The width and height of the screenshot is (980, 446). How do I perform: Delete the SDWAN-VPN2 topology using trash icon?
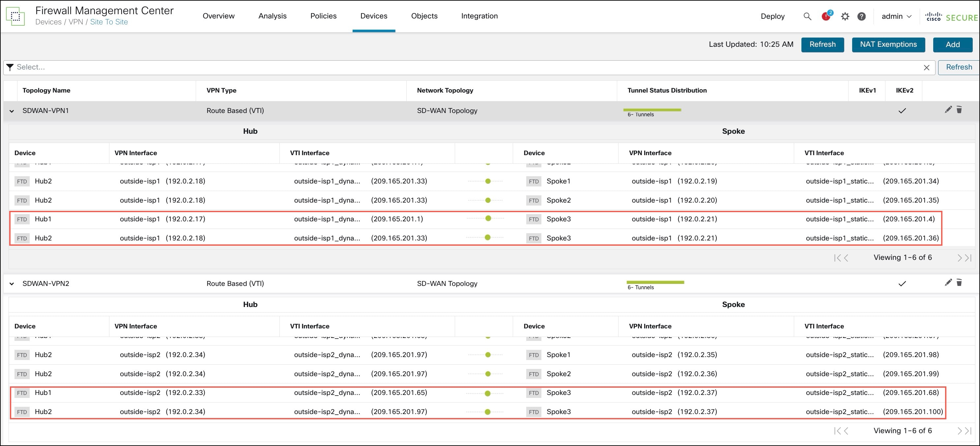959,283
